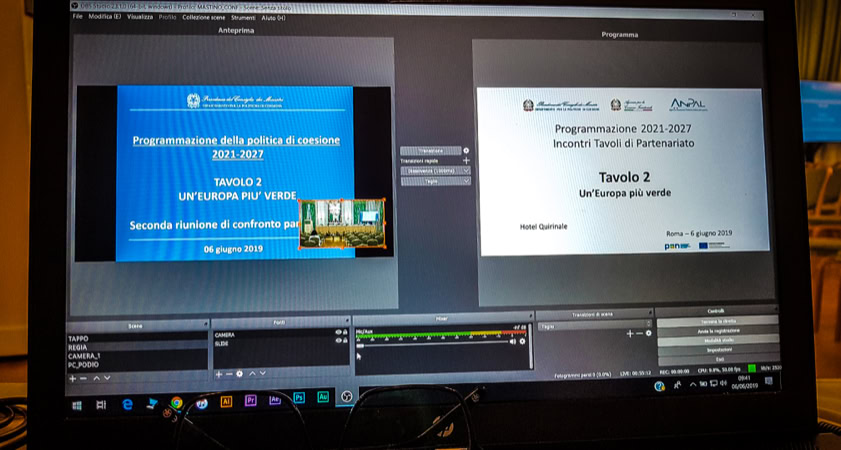
Task: Add a quick transition with plus icon
Action: tap(466, 160)
